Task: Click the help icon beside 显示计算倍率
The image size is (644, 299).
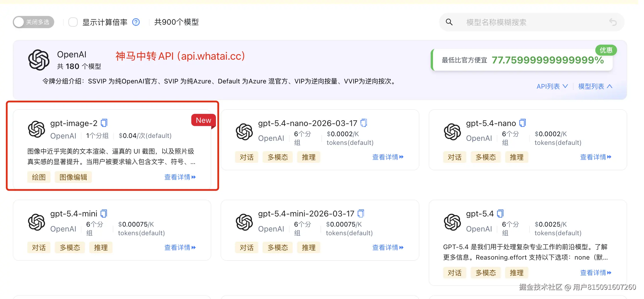Action: point(136,22)
